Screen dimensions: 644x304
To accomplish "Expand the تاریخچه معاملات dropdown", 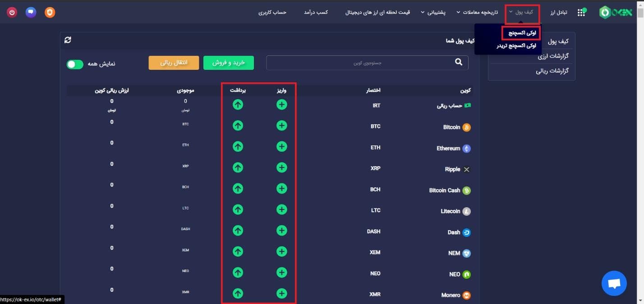I will click(x=477, y=12).
